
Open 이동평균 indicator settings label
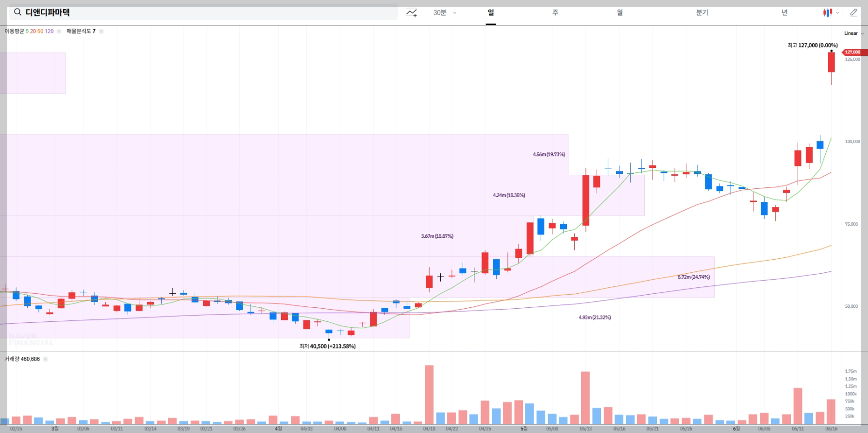29,31
